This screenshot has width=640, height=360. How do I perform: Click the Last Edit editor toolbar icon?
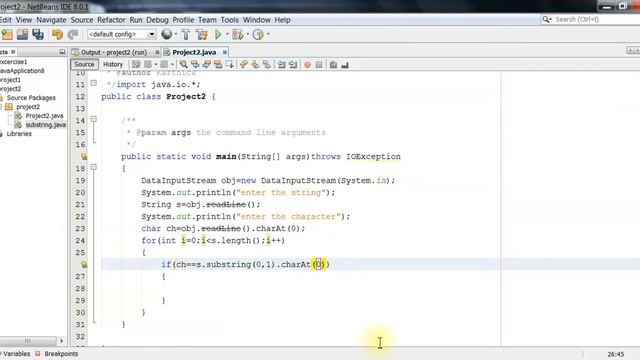(x=136, y=64)
